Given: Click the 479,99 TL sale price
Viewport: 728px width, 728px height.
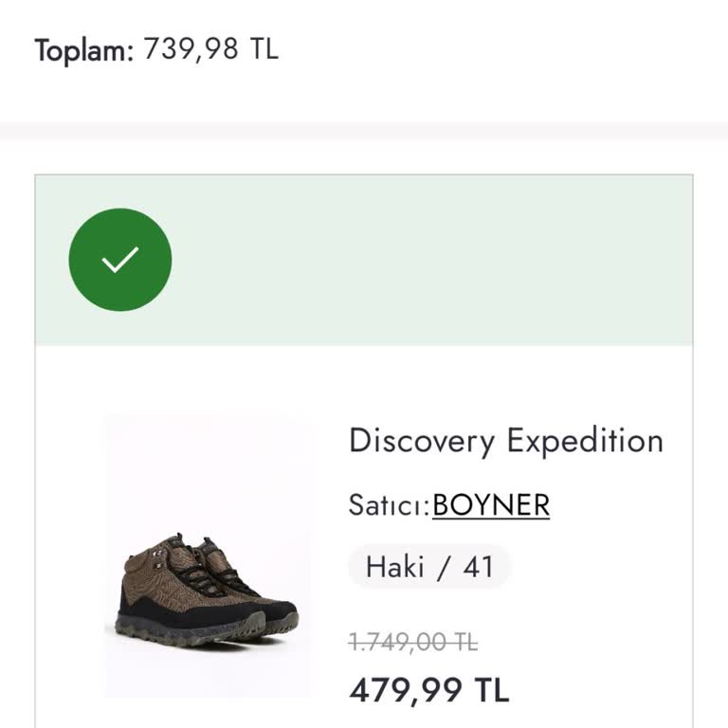Looking at the screenshot, I should (x=428, y=690).
